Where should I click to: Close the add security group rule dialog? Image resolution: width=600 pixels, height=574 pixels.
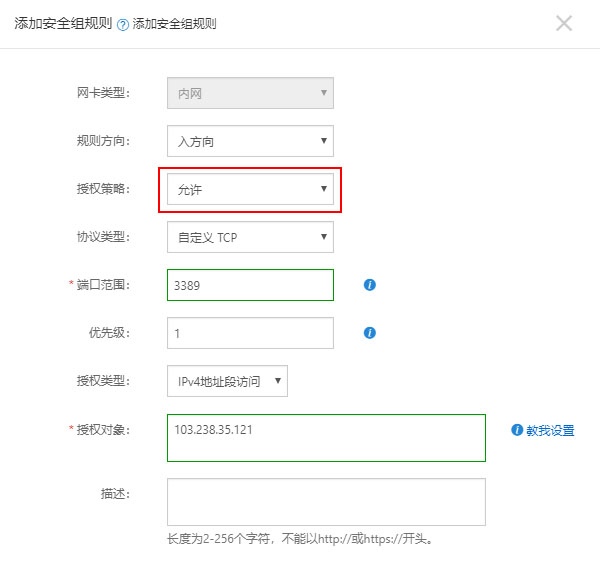click(x=564, y=23)
